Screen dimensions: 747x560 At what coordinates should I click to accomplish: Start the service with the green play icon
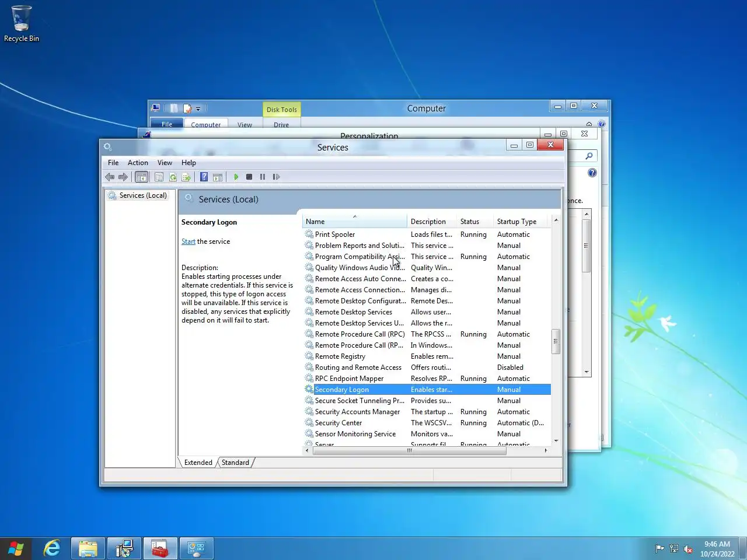point(236,177)
